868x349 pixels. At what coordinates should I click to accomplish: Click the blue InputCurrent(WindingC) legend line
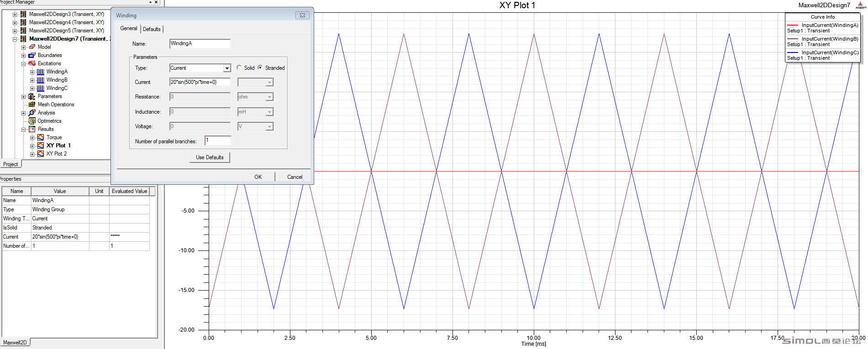click(x=793, y=52)
